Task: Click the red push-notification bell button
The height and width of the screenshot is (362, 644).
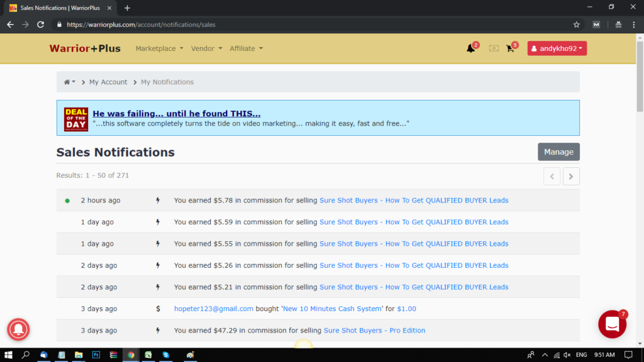Action: (x=18, y=329)
